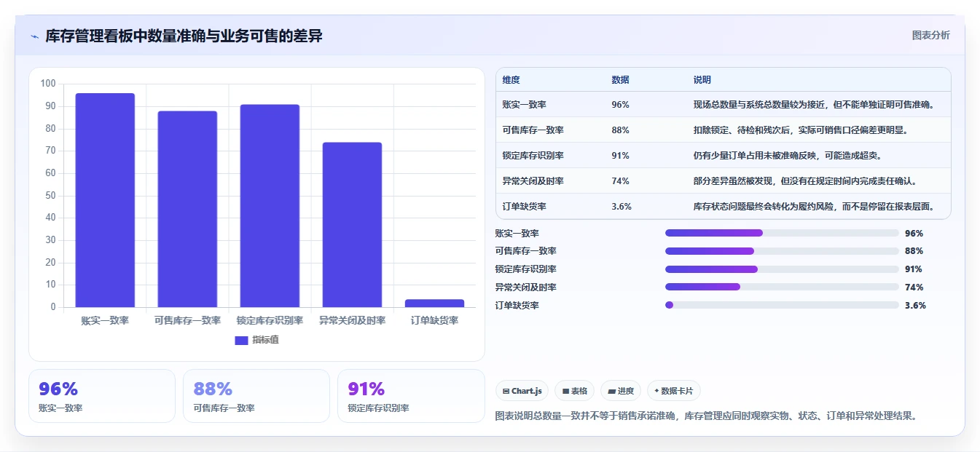Image resolution: width=980 pixels, height=452 pixels.
Task: Click the y-axis value 100
Action: (x=48, y=84)
